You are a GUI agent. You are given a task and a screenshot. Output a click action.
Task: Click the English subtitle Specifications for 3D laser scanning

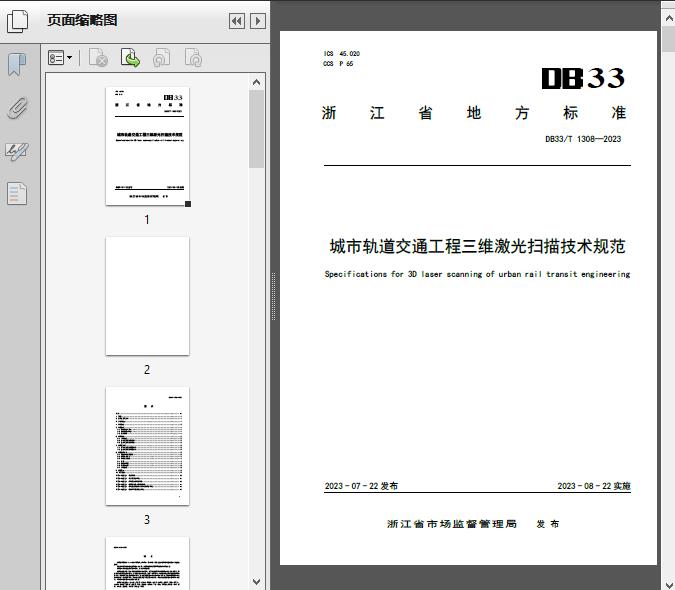coord(477,274)
